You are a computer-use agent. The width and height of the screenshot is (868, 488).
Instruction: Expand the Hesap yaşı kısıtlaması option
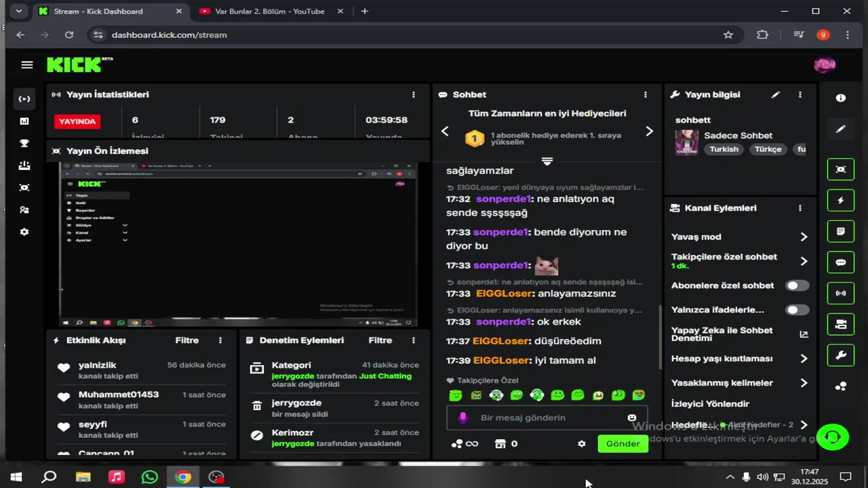click(x=804, y=359)
